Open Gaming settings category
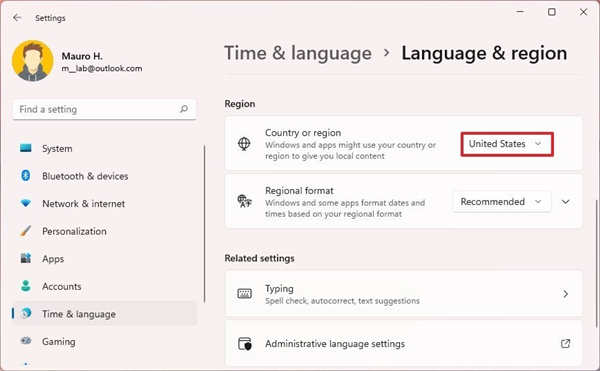This screenshot has width=600, height=371. [x=105, y=341]
